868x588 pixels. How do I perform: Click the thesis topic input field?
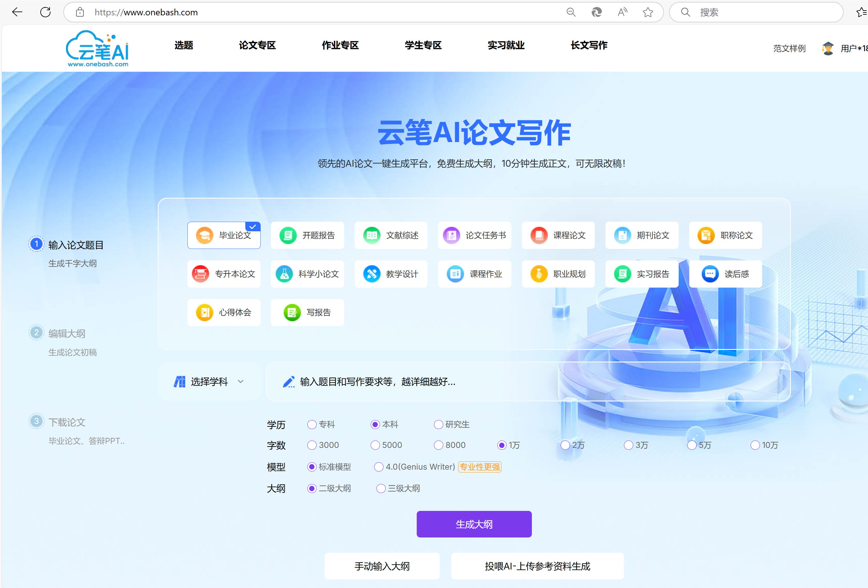(523, 381)
